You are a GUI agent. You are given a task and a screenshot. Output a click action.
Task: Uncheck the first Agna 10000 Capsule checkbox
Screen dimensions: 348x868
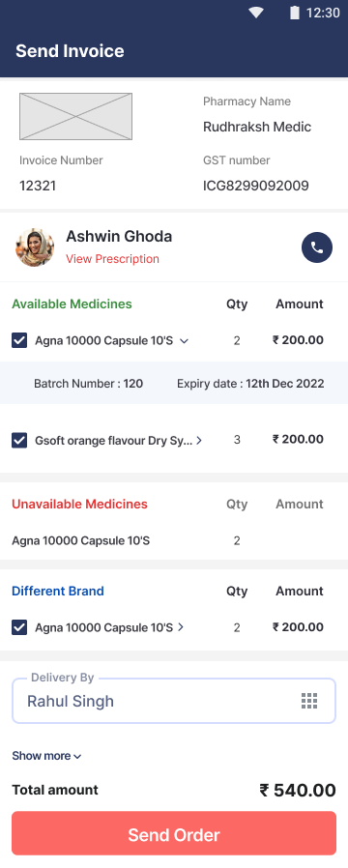[x=19, y=340]
